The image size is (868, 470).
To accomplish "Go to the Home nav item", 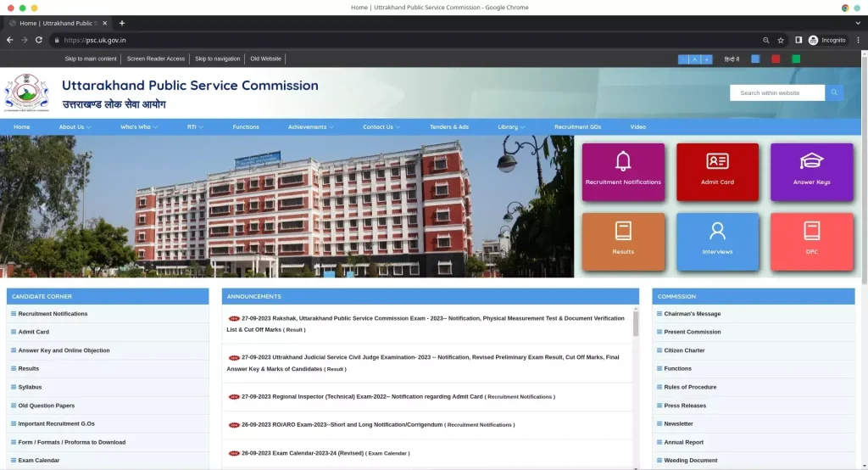I will point(21,127).
